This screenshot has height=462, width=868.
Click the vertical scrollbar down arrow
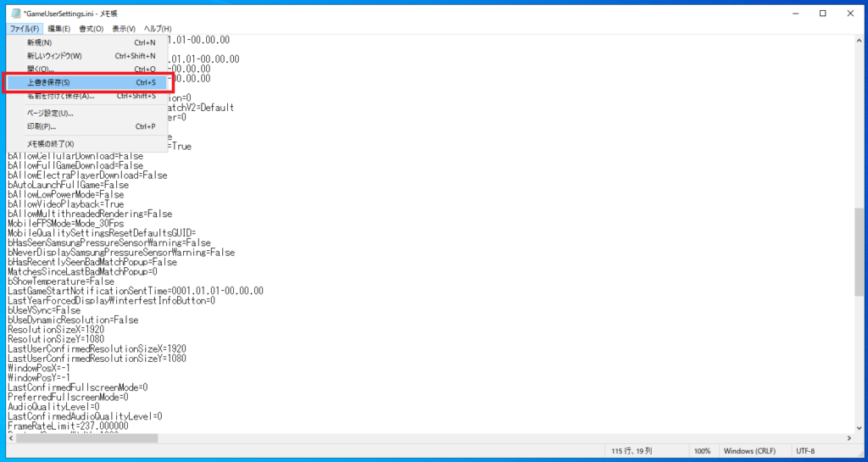tap(858, 428)
